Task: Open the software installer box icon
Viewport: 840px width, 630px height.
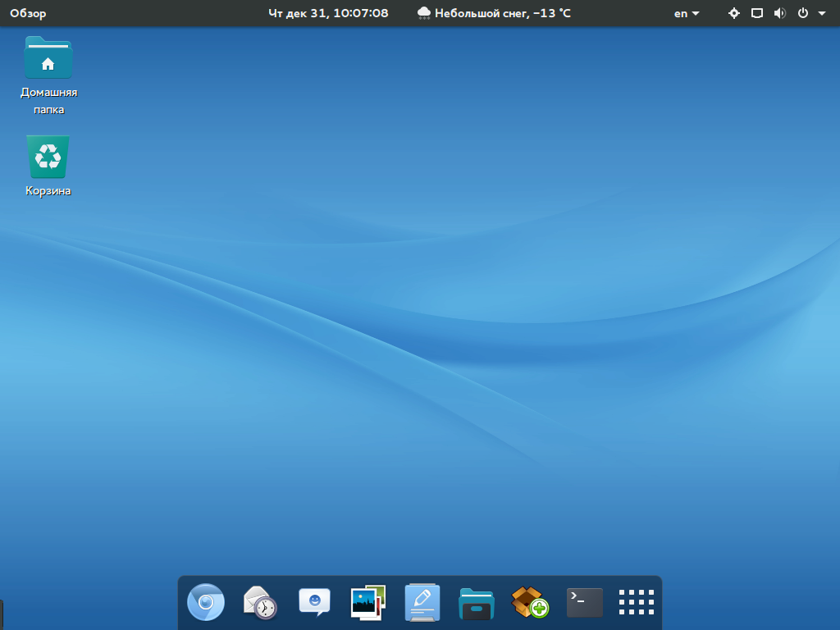Action: [530, 603]
